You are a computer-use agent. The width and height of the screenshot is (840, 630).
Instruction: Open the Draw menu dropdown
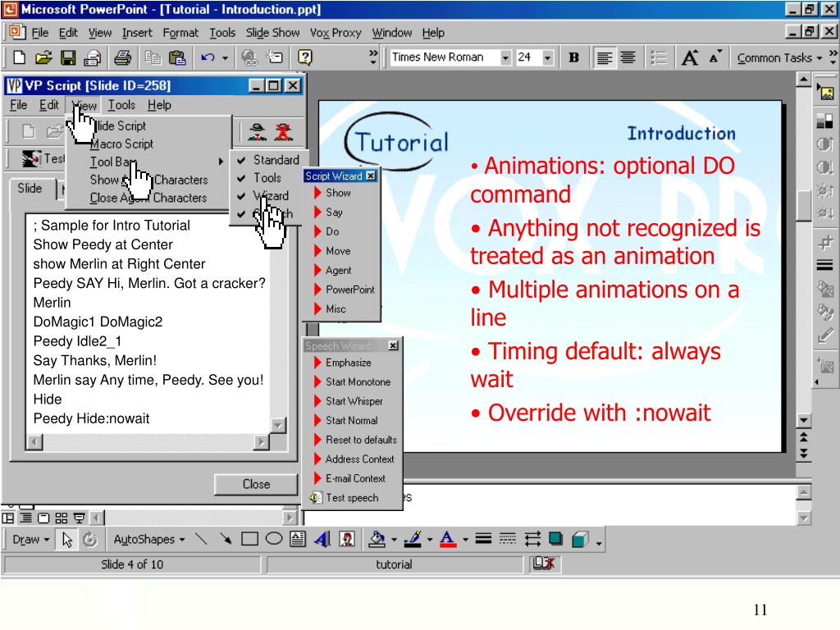tap(31, 540)
